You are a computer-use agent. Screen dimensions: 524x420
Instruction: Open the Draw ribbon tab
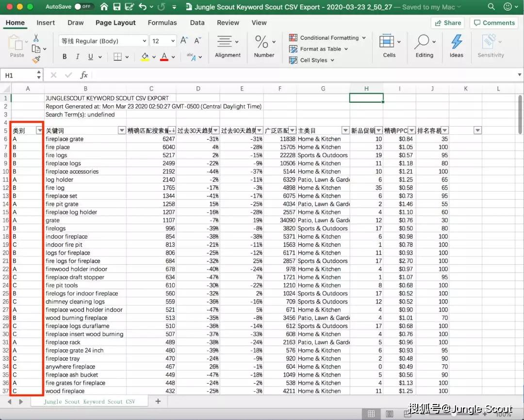tap(76, 23)
